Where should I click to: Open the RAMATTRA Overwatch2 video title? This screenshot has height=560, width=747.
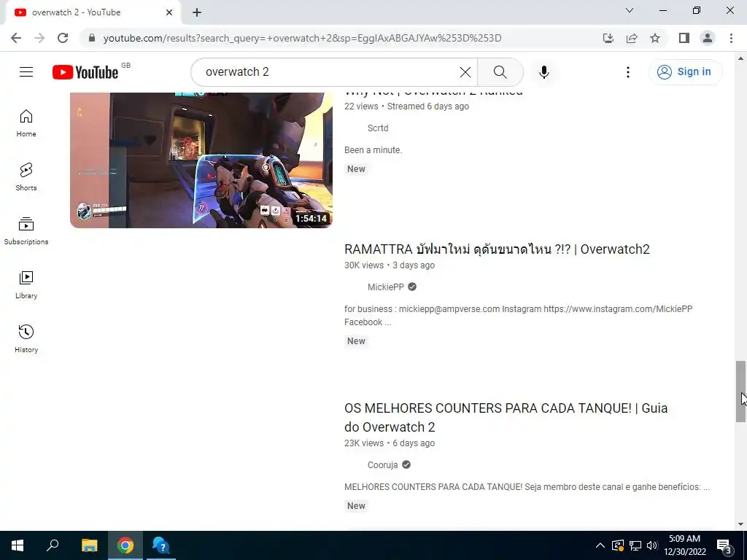(x=497, y=249)
